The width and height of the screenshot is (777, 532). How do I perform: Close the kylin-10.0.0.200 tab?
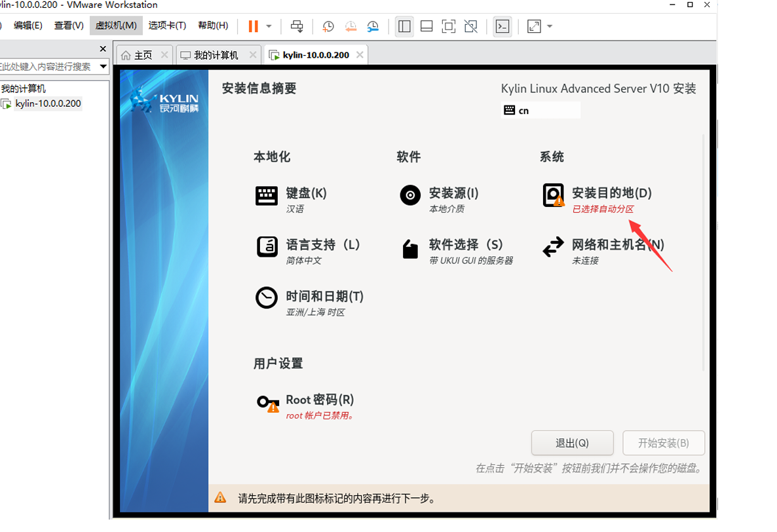click(x=360, y=55)
